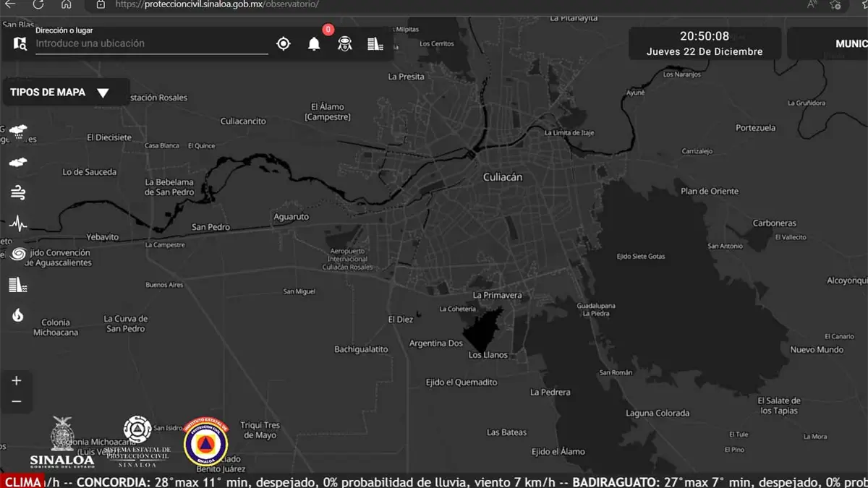
Task: Zoom out of the map
Action: (x=17, y=402)
